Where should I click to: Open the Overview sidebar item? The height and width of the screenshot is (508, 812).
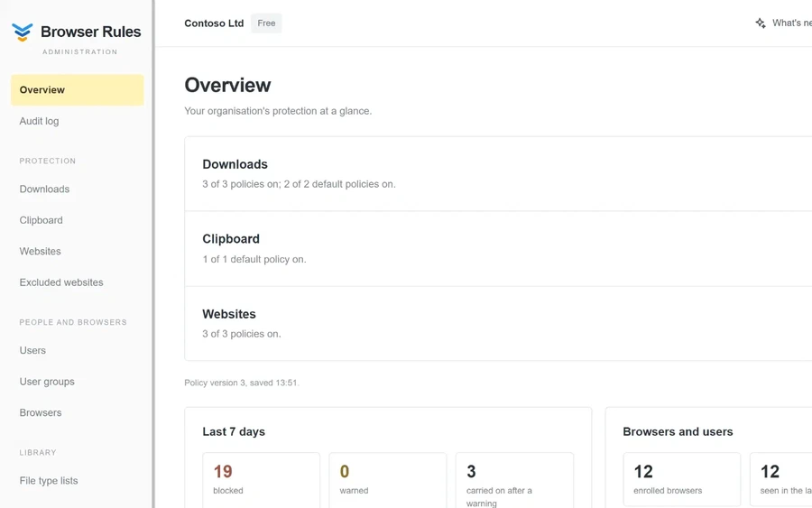pos(78,89)
